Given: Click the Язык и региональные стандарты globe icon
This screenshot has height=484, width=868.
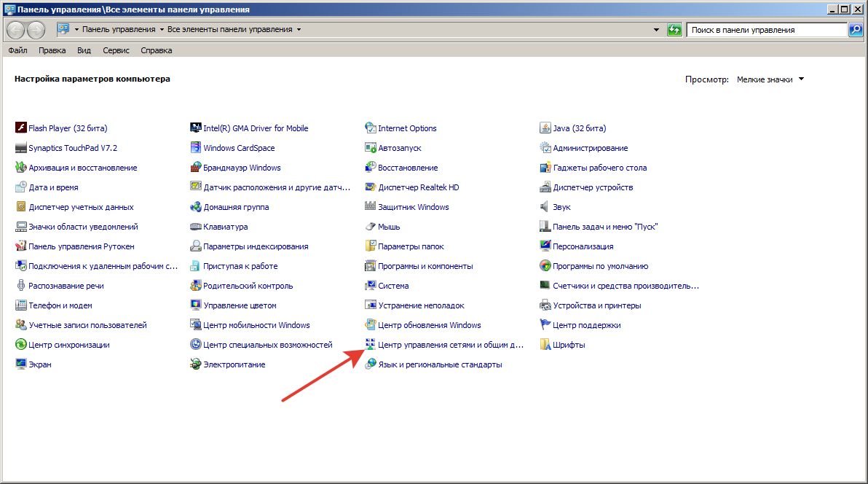Looking at the screenshot, I should point(371,364).
